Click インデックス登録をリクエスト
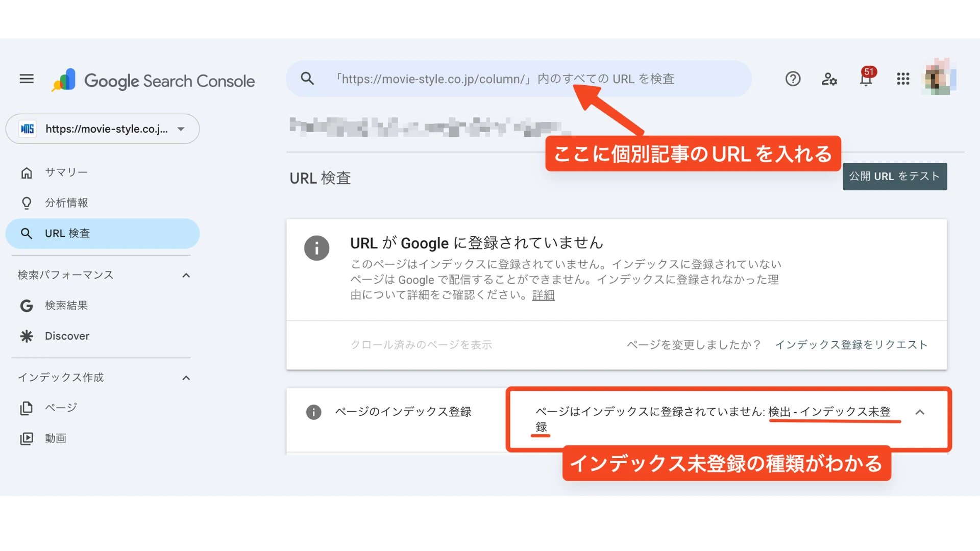The height and width of the screenshot is (551, 980). (851, 345)
